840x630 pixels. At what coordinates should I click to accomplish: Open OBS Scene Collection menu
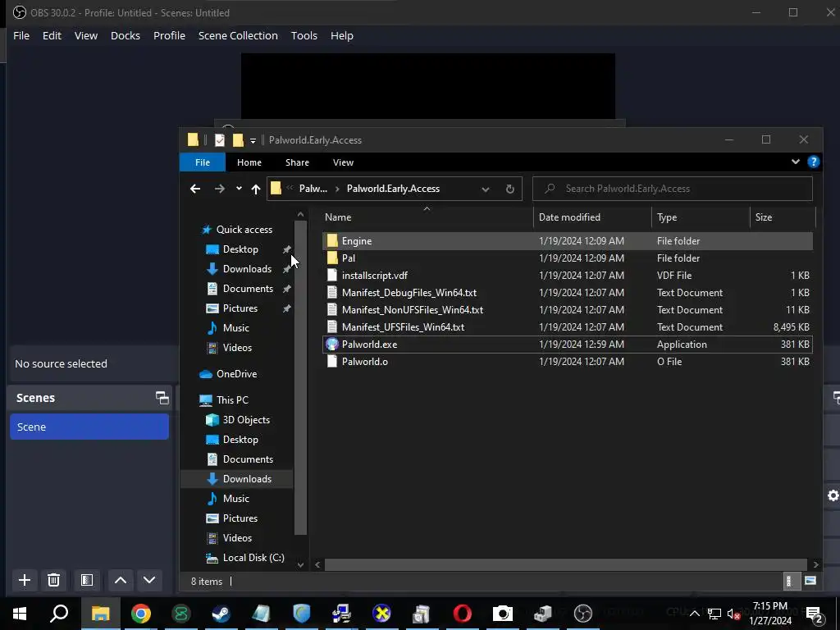pyautogui.click(x=238, y=35)
